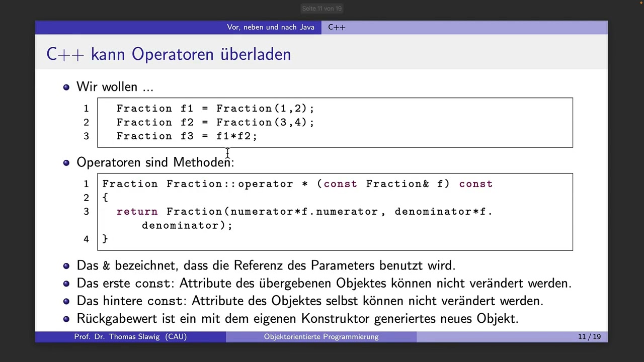Select the bullet 'Das & bezeichnet, dass die Referenz...'
The height and width of the screenshot is (362, 644).
(x=266, y=265)
